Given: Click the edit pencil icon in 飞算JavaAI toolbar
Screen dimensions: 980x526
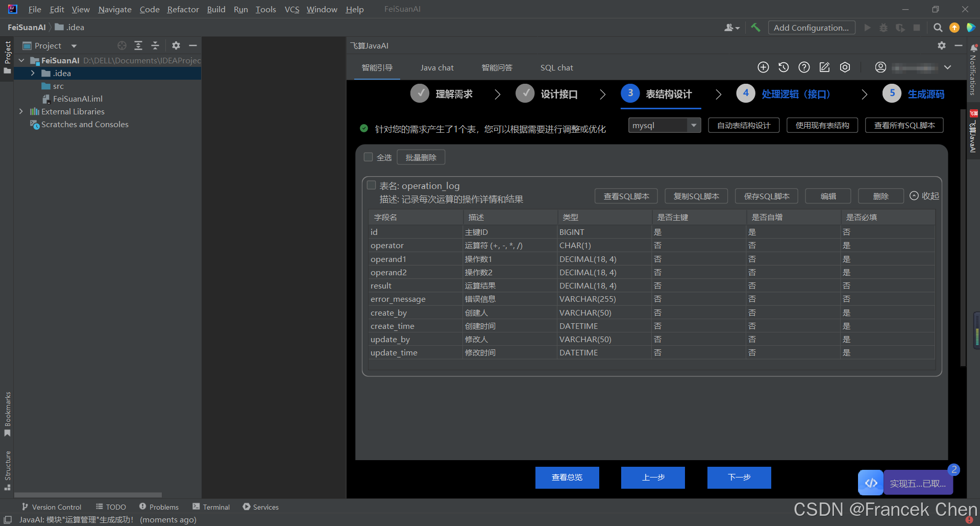Looking at the screenshot, I should click(824, 67).
